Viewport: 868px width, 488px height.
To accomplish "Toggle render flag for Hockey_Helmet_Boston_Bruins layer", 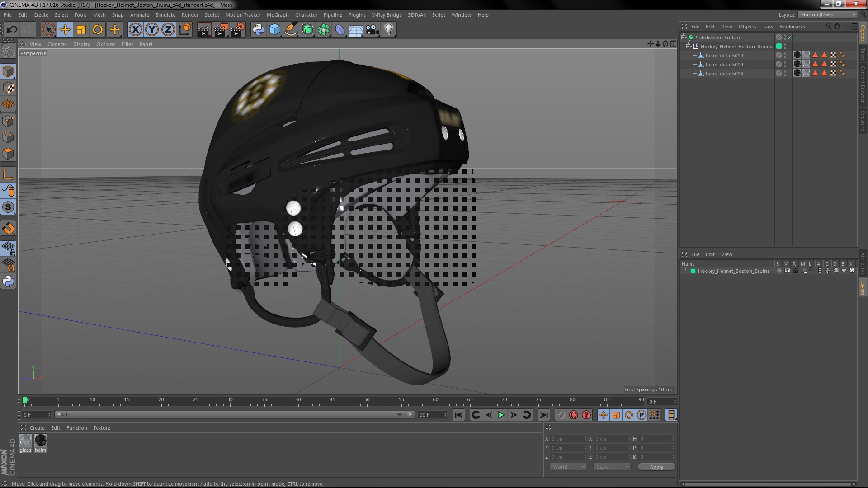I will pos(795,271).
